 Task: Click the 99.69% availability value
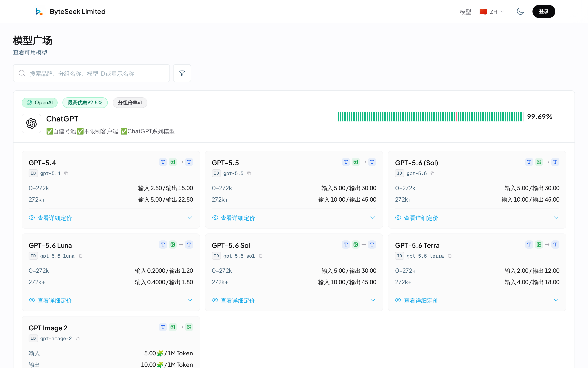point(539,117)
